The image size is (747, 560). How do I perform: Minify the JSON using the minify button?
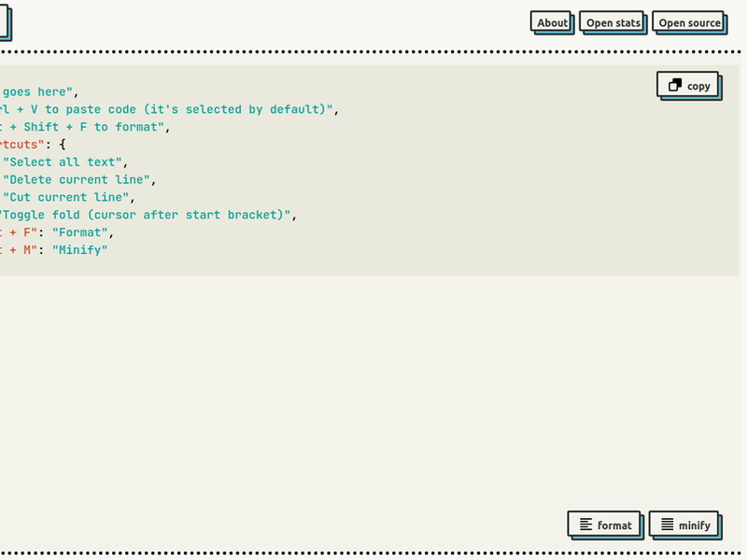point(684,525)
